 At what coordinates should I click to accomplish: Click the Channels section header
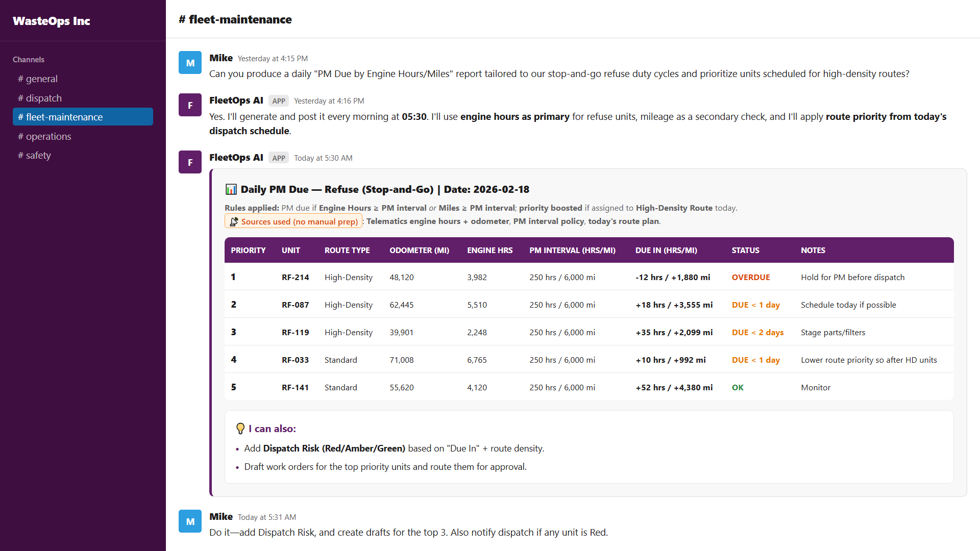[29, 60]
